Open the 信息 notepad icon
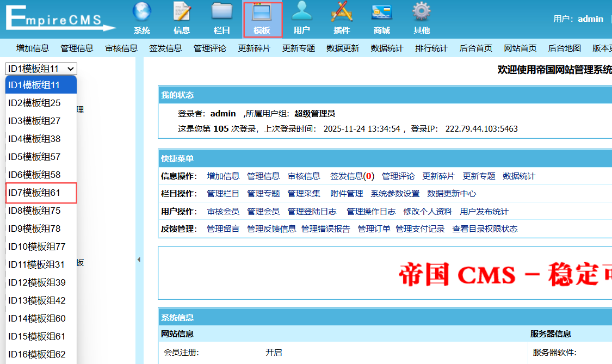 pyautogui.click(x=182, y=13)
